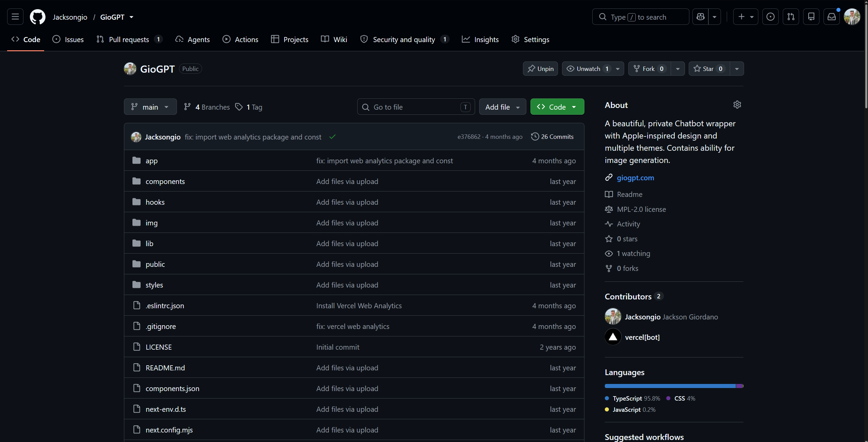This screenshot has height=442, width=868.
Task: Expand the Add file dropdown
Action: [x=503, y=107]
